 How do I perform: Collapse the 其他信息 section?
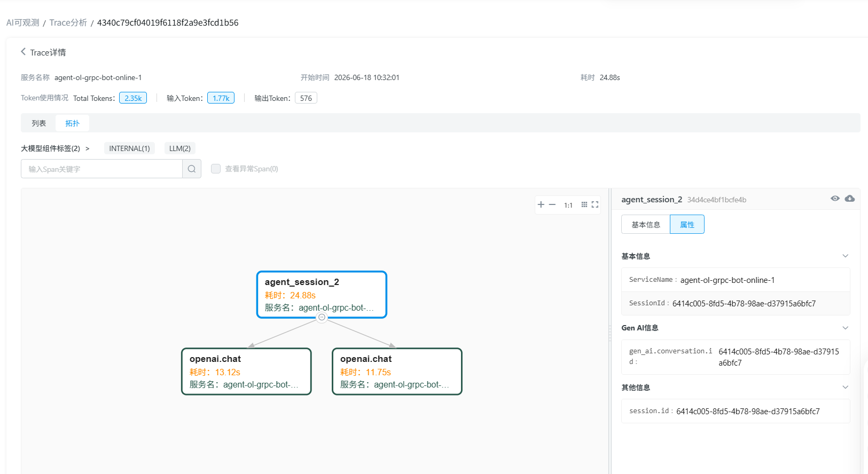[846, 387]
